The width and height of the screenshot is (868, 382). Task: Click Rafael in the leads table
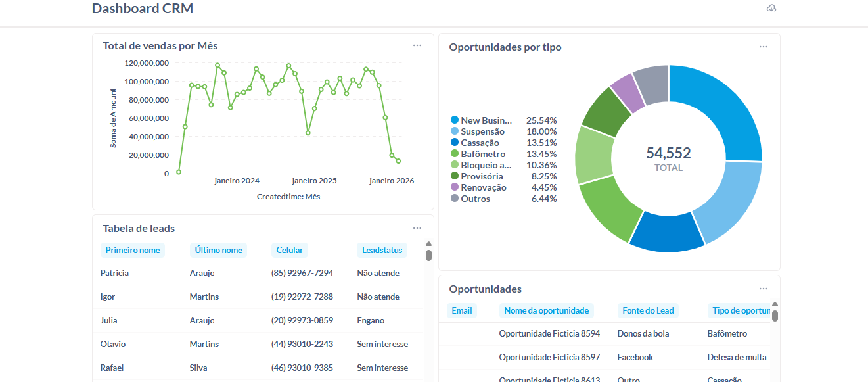tap(112, 368)
